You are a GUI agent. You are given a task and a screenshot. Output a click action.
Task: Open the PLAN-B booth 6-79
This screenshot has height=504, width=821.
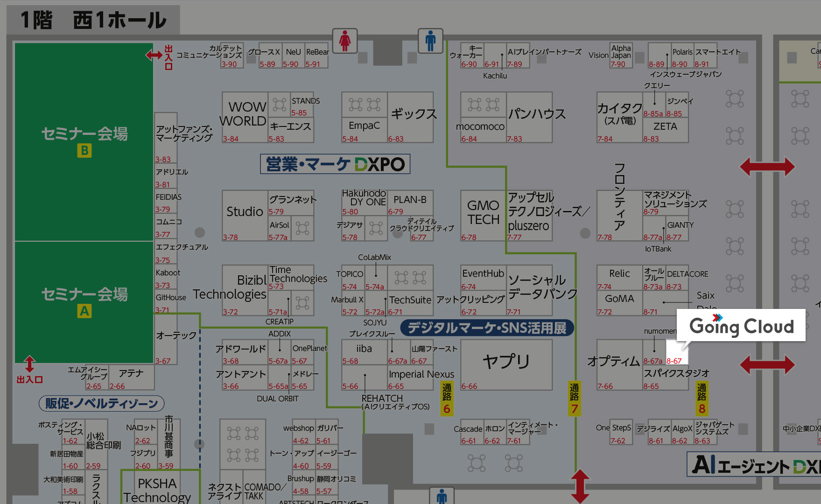click(x=410, y=203)
